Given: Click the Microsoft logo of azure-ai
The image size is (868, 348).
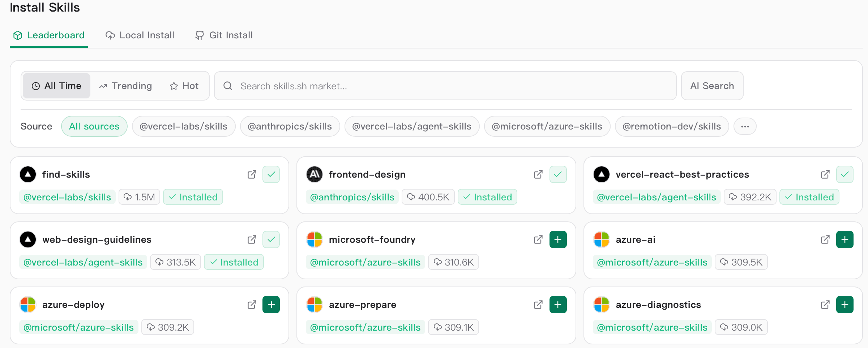Looking at the screenshot, I should pyautogui.click(x=602, y=239).
